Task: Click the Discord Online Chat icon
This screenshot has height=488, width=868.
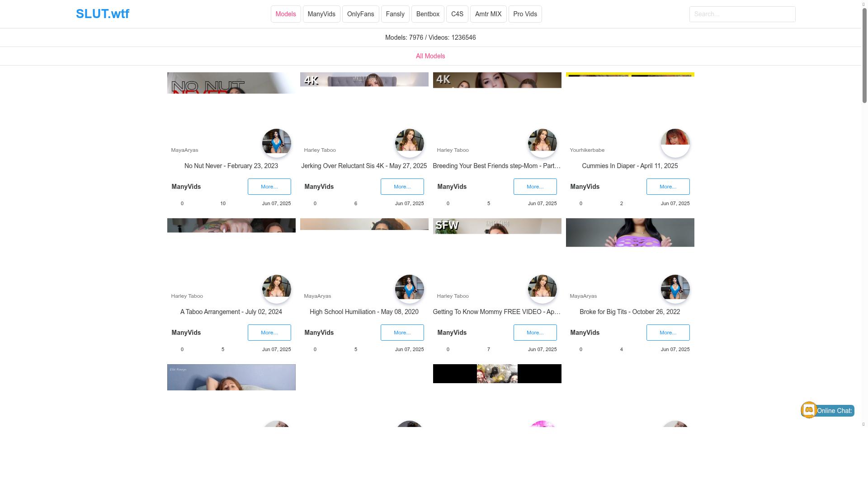Action: [x=809, y=410]
